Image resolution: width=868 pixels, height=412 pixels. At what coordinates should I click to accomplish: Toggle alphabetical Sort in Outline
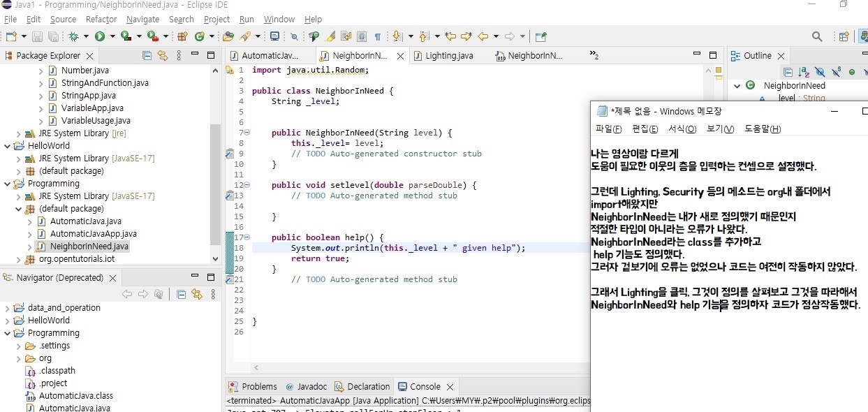click(x=804, y=72)
